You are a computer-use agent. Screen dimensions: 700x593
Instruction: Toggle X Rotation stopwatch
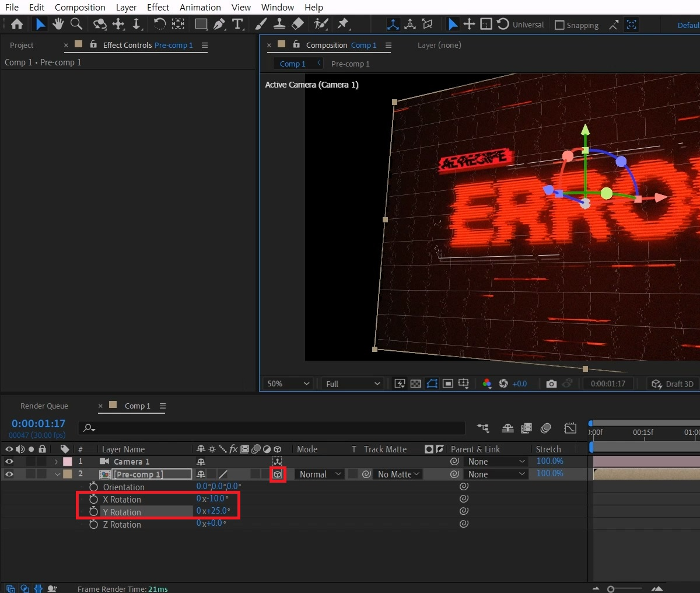[93, 499]
